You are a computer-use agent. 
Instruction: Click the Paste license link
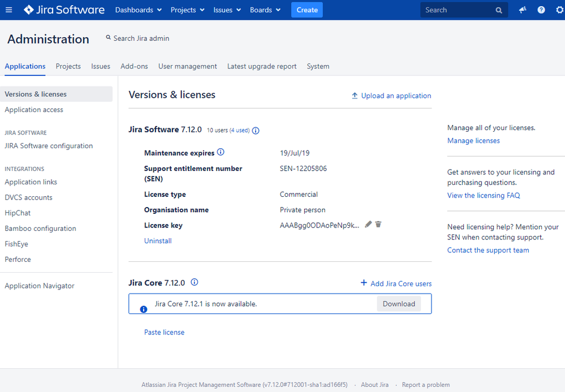(x=165, y=332)
